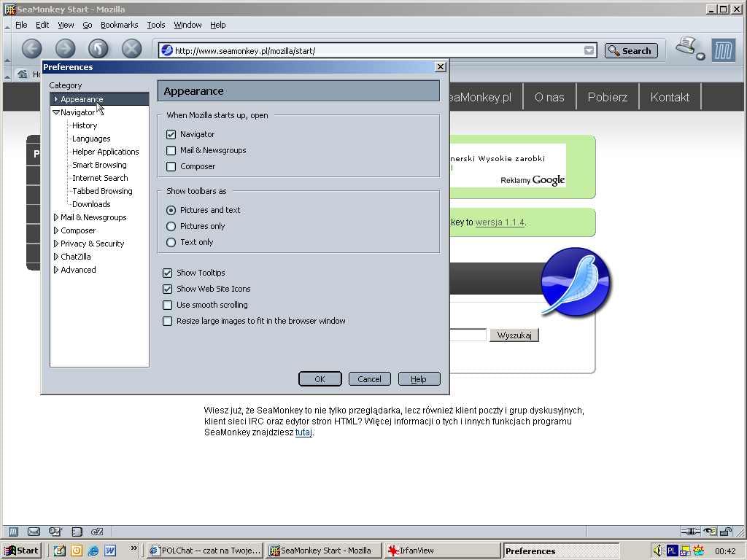Open the clock-like quick launch icon

tap(76, 551)
